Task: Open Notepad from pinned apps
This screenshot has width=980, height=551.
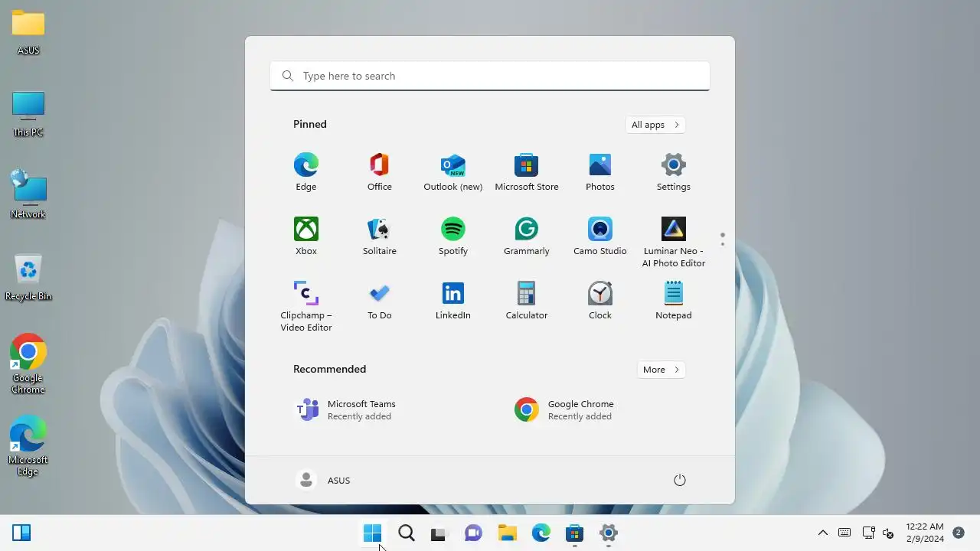Action: tap(674, 301)
